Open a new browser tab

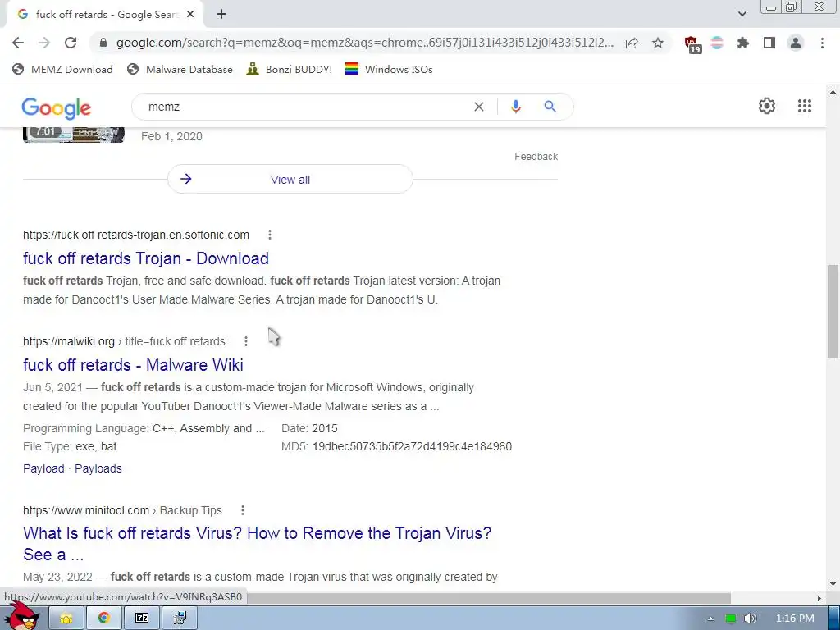[221, 15]
